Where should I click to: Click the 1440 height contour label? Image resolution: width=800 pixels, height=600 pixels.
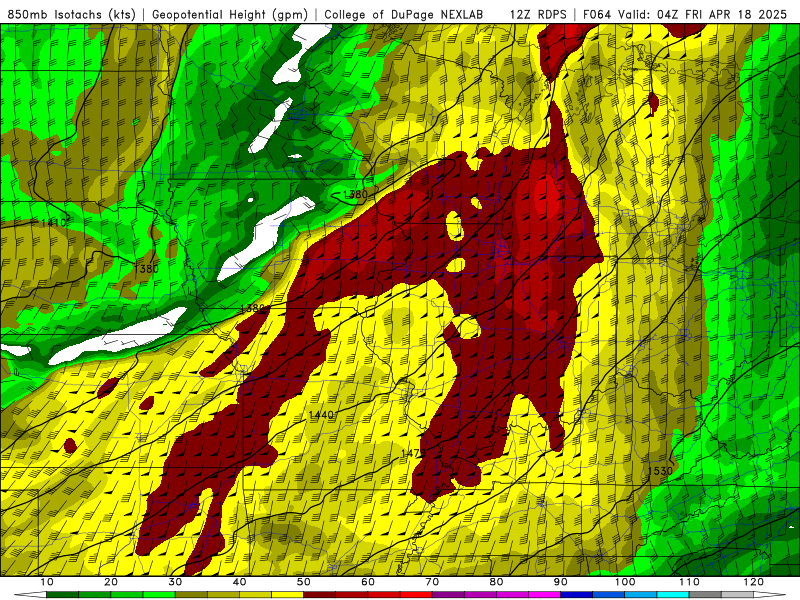pos(321,415)
